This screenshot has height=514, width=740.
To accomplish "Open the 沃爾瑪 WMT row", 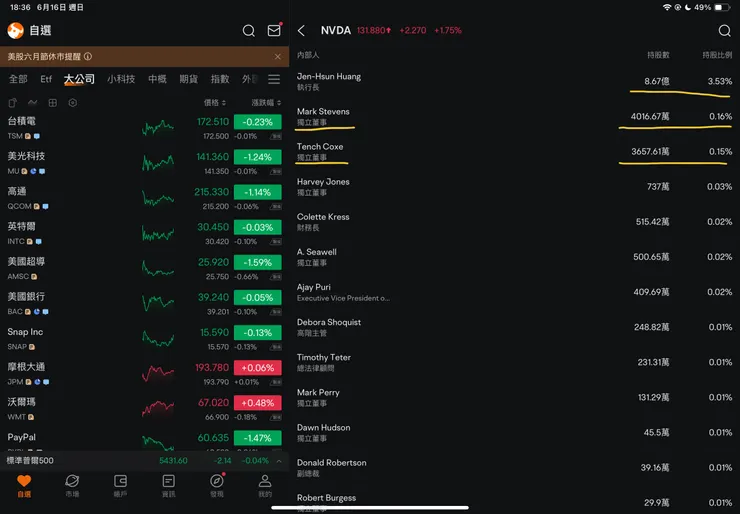I will [144, 409].
